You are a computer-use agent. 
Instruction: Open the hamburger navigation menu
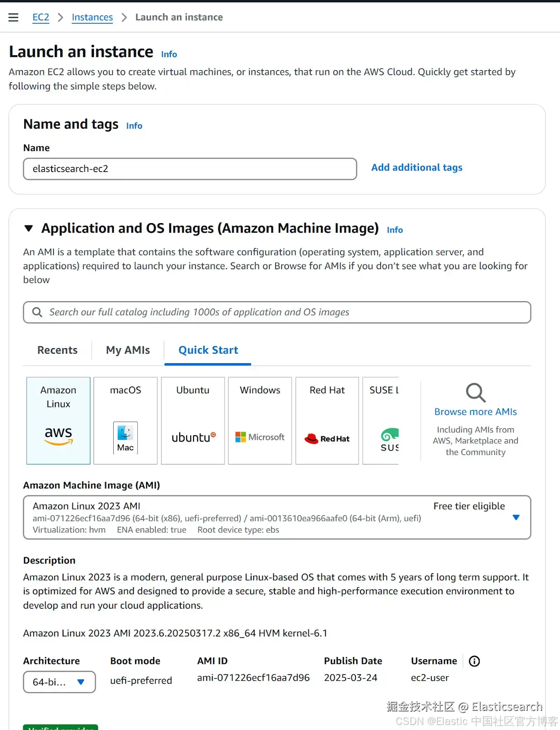14,17
